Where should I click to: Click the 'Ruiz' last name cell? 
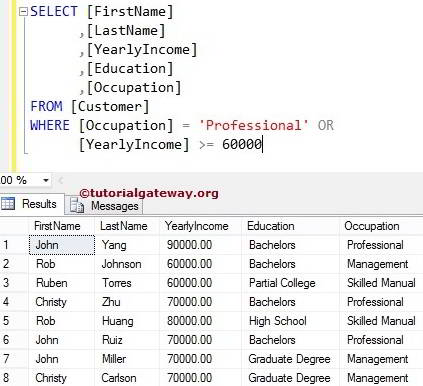tap(127, 340)
